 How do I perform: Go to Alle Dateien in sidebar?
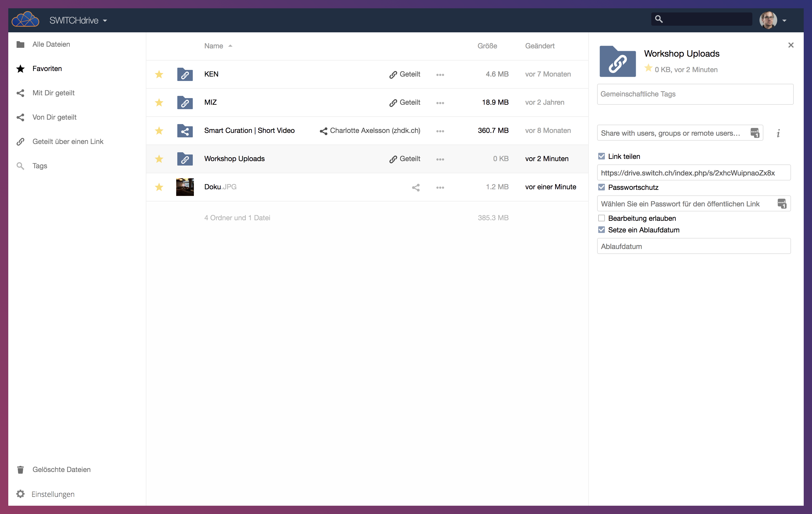51,44
